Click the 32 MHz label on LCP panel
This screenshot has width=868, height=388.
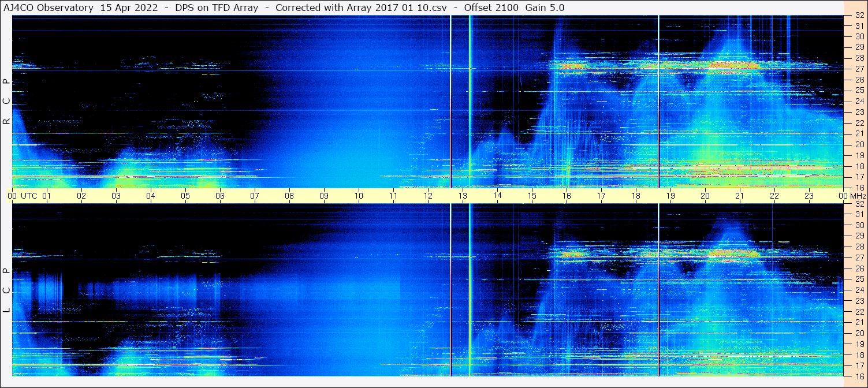pyautogui.click(x=859, y=204)
